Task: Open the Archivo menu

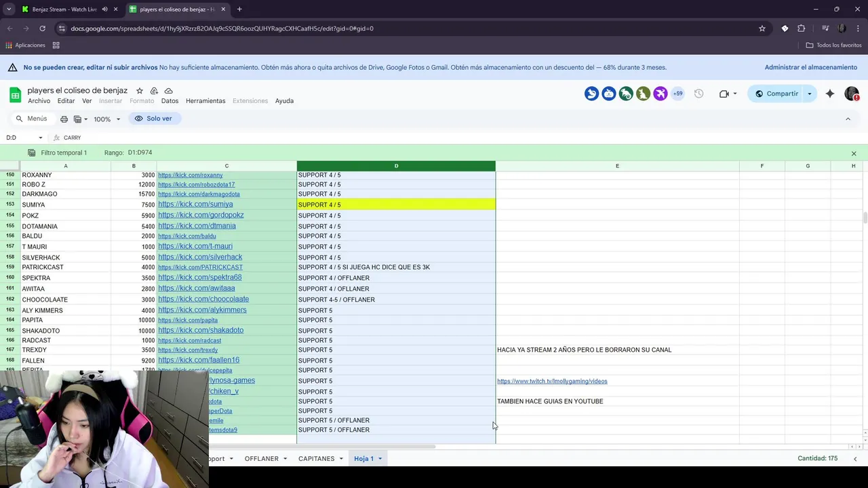Action: point(39,101)
